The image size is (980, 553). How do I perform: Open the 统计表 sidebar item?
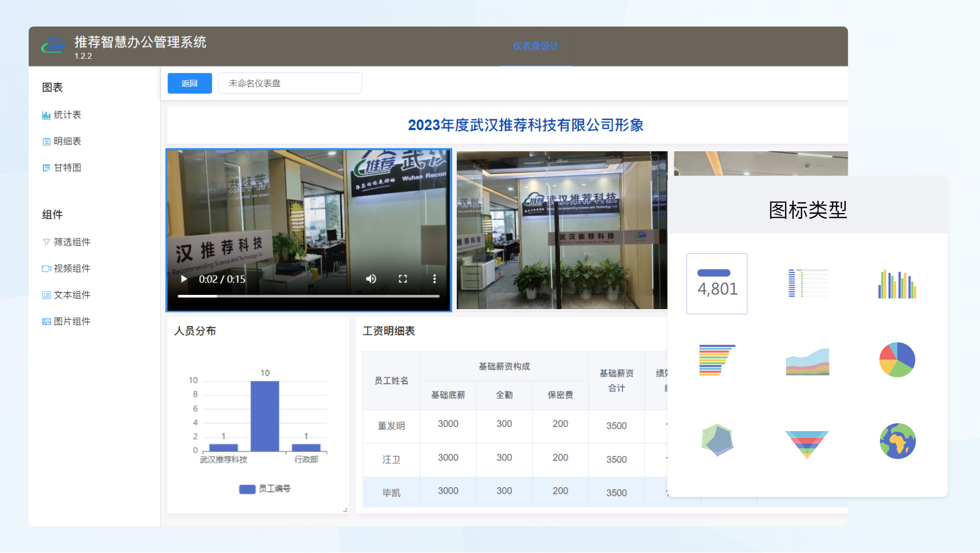(67, 115)
